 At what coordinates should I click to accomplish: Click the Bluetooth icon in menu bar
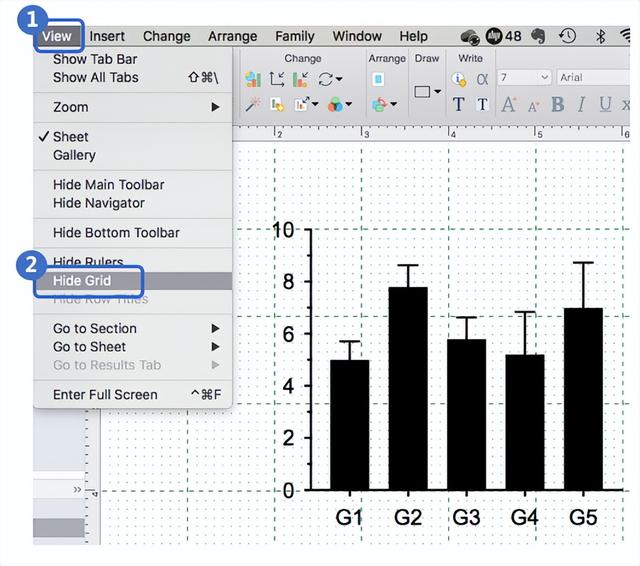[600, 36]
